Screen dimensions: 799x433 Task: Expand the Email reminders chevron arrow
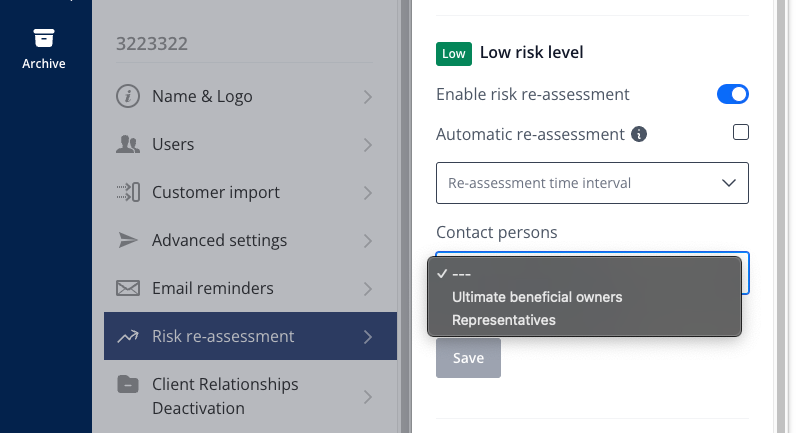[368, 289]
